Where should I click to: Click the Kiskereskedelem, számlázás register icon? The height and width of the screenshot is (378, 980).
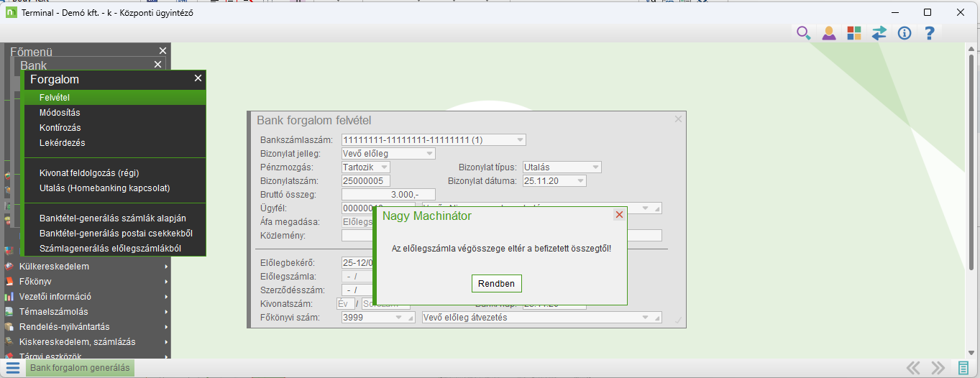9,341
